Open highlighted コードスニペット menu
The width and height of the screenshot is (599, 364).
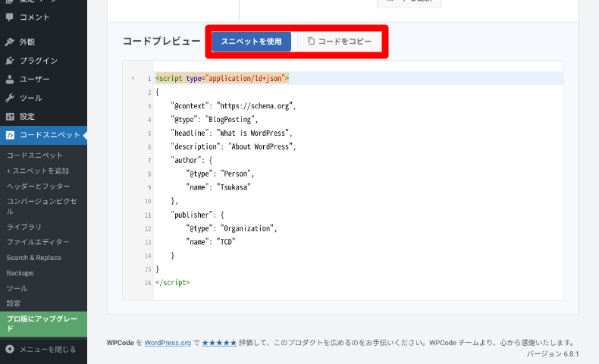pos(43,135)
